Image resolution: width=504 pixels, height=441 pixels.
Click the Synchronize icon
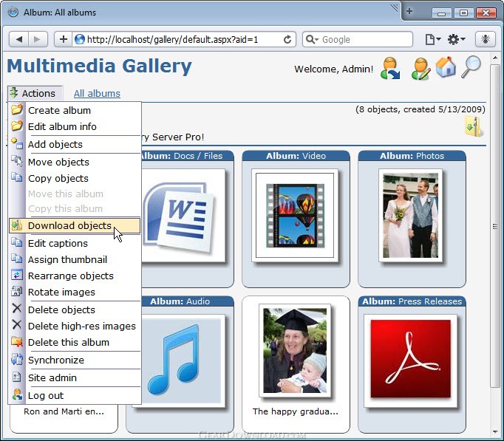tap(17, 359)
